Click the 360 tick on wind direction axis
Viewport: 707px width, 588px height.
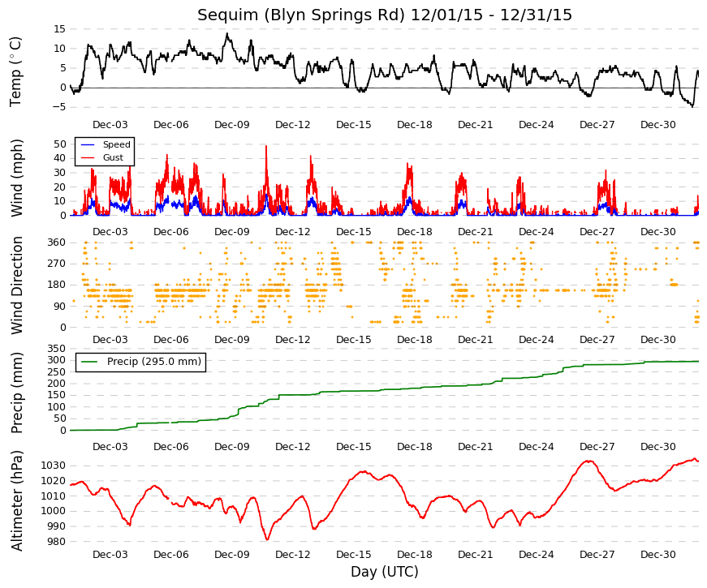coord(56,242)
